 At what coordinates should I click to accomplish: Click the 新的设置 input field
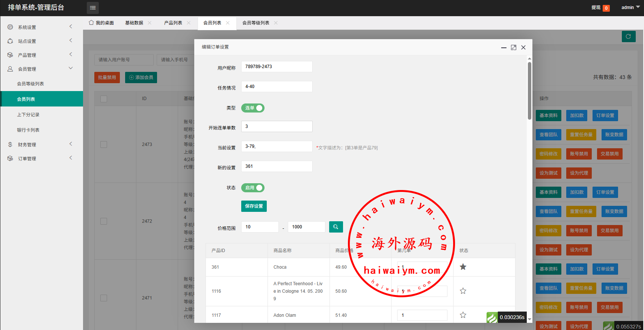[277, 166]
